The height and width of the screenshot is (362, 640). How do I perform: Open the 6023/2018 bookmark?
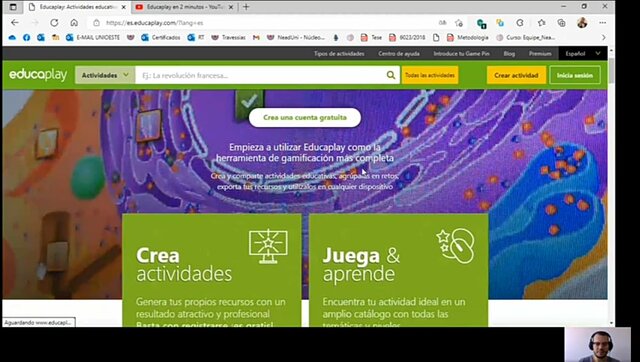click(407, 38)
